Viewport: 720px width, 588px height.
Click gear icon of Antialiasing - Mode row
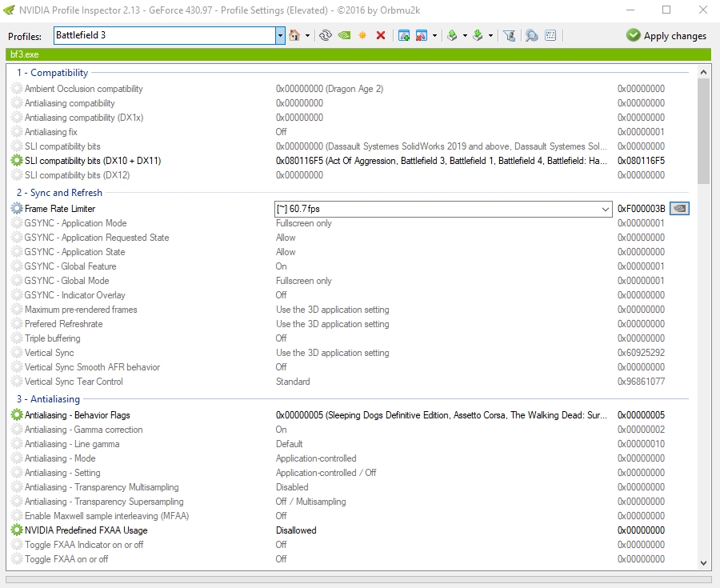(x=17, y=458)
